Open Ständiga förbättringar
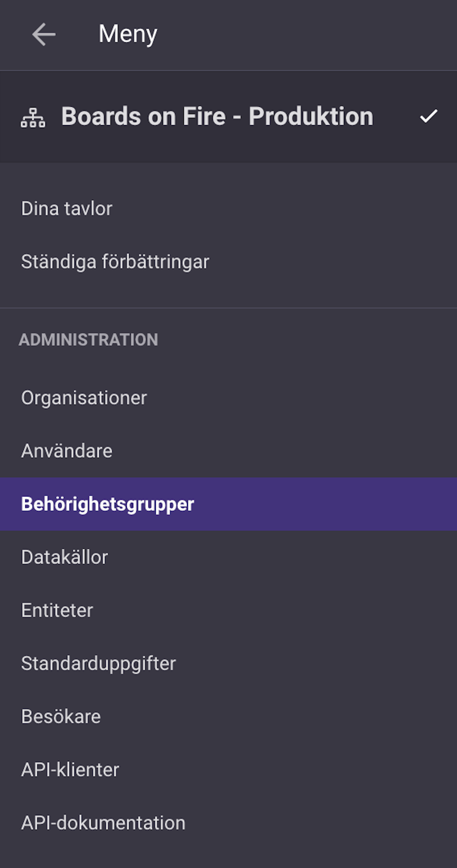Viewport: 457px width, 868px height. tap(228, 262)
